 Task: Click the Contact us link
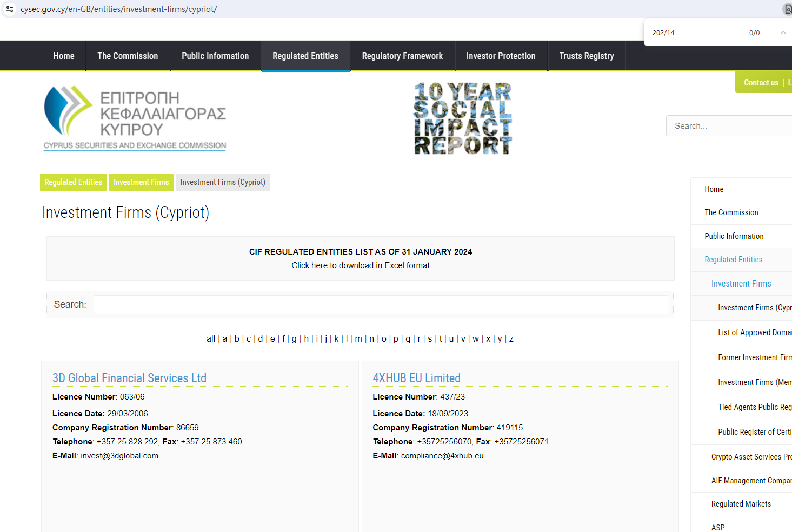[x=761, y=83]
